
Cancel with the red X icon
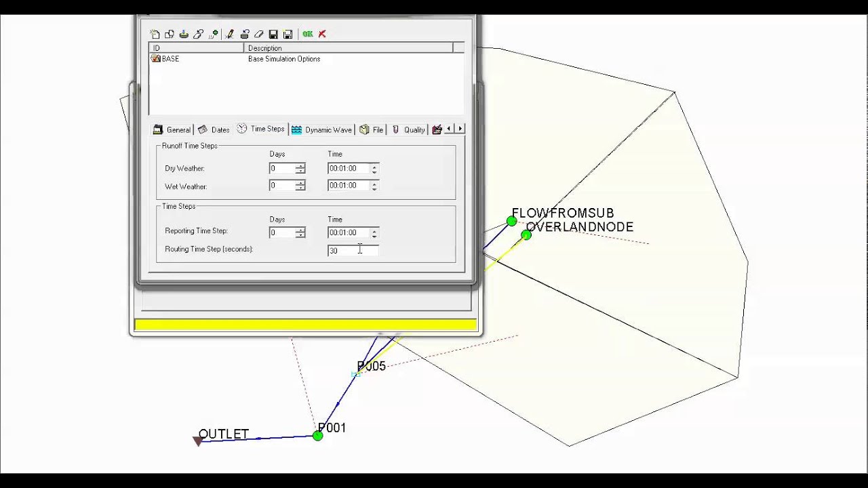[x=322, y=34]
